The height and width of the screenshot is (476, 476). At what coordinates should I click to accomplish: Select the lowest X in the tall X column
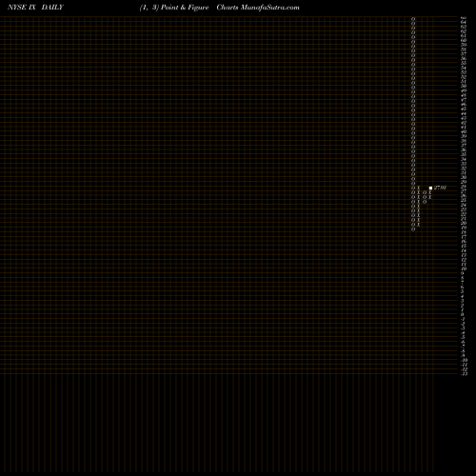point(419,225)
